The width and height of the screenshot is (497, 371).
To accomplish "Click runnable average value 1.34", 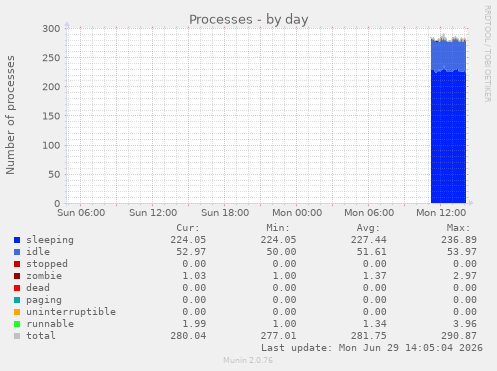I will click(375, 324).
